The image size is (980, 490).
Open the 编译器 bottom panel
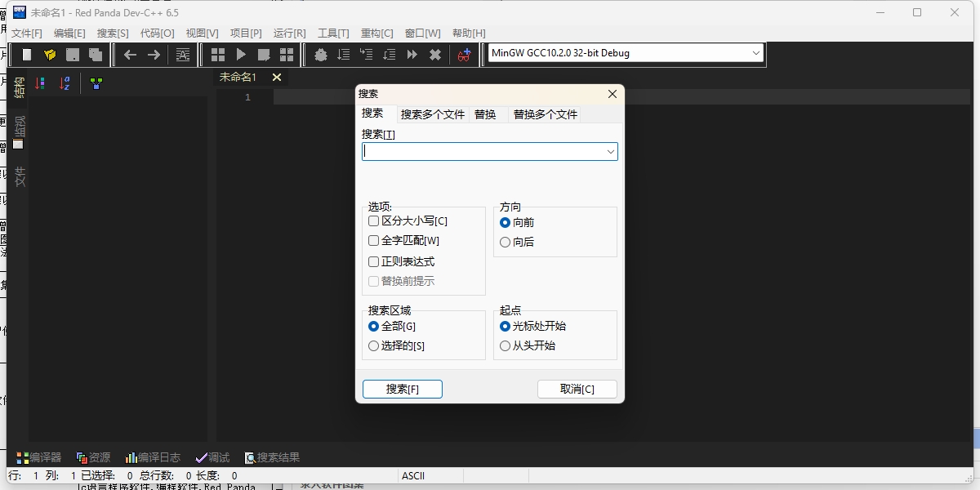tap(38, 457)
